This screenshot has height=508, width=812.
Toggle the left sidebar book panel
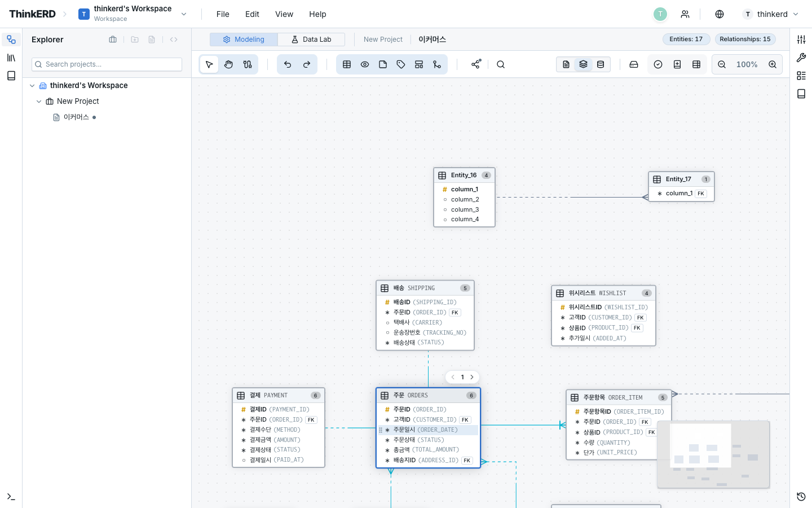tap(11, 76)
